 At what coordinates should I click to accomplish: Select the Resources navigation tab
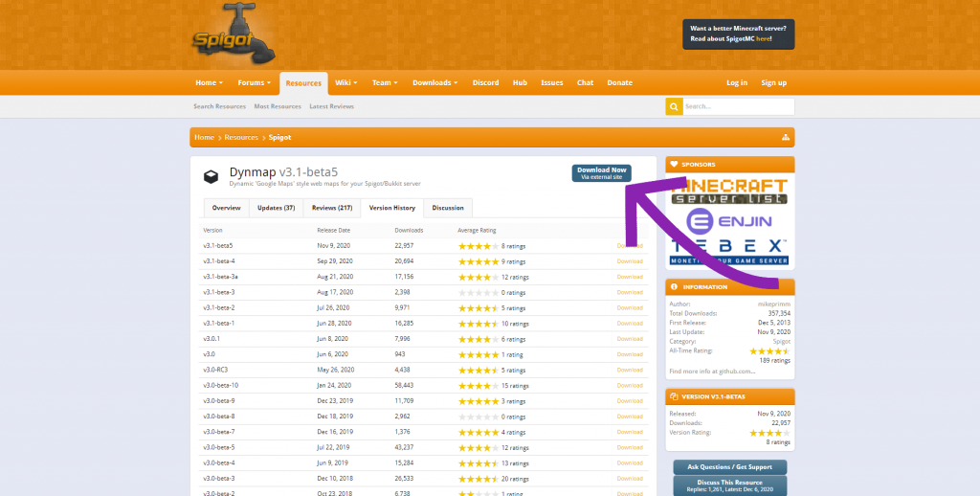point(303,83)
